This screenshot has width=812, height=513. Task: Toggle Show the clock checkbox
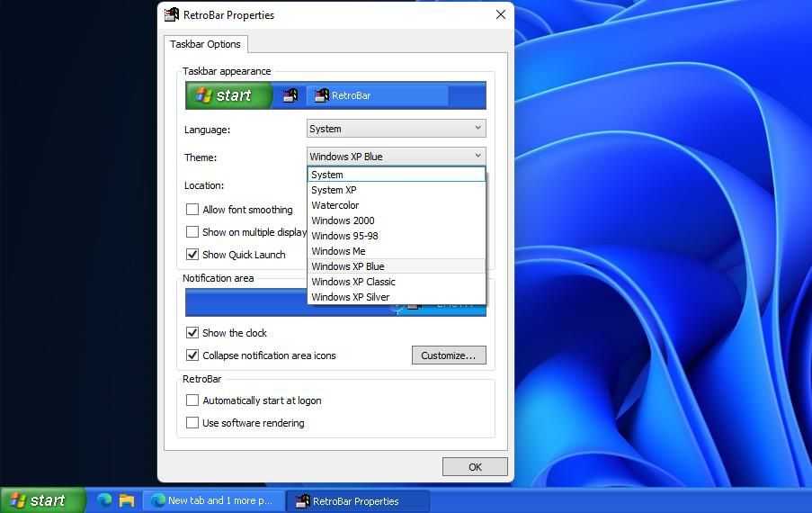(x=192, y=333)
